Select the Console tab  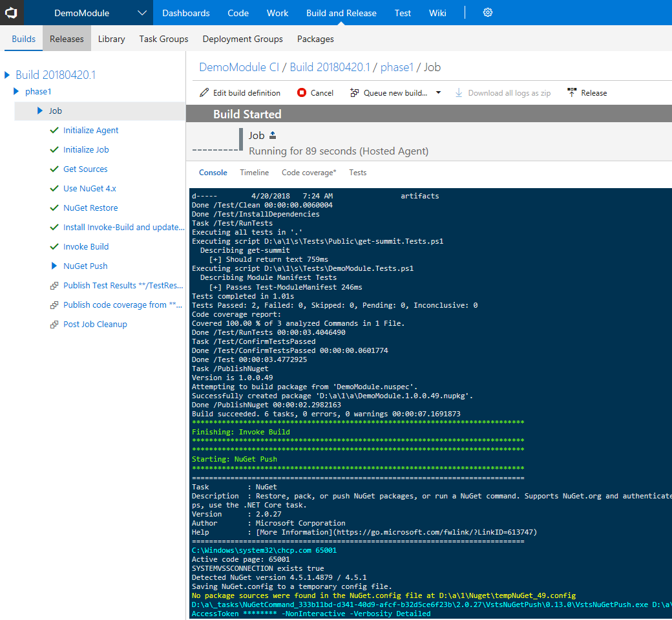213,173
